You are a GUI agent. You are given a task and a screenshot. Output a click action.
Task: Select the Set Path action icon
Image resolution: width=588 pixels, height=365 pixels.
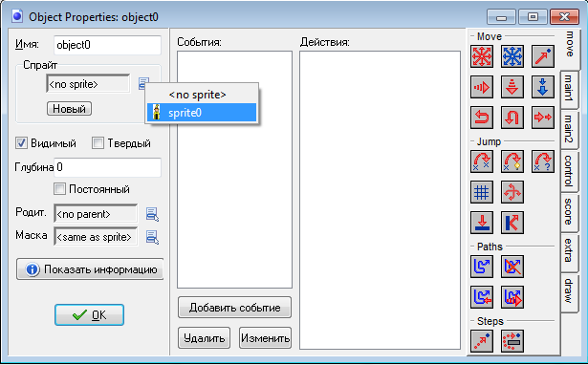tap(482, 267)
